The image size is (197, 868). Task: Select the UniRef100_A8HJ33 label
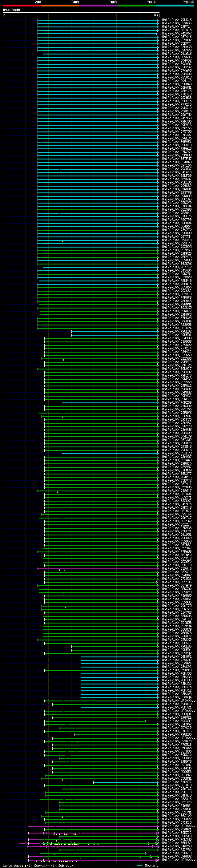pos(176,680)
